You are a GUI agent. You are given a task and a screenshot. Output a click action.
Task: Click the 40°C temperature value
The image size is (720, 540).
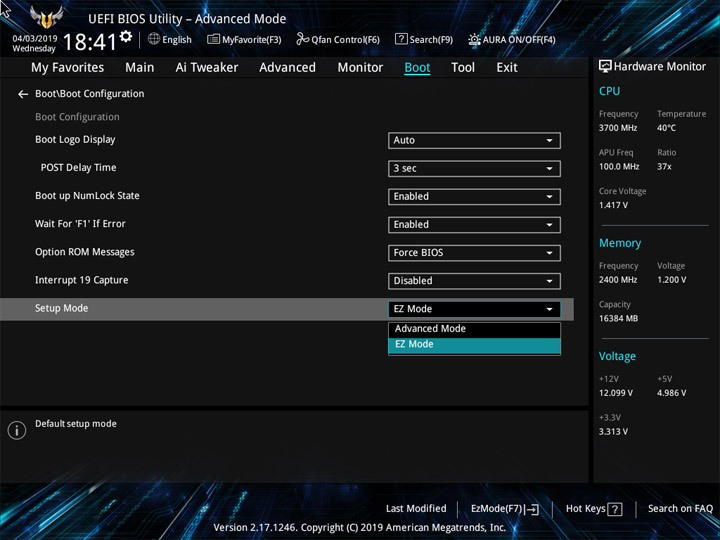[666, 128]
